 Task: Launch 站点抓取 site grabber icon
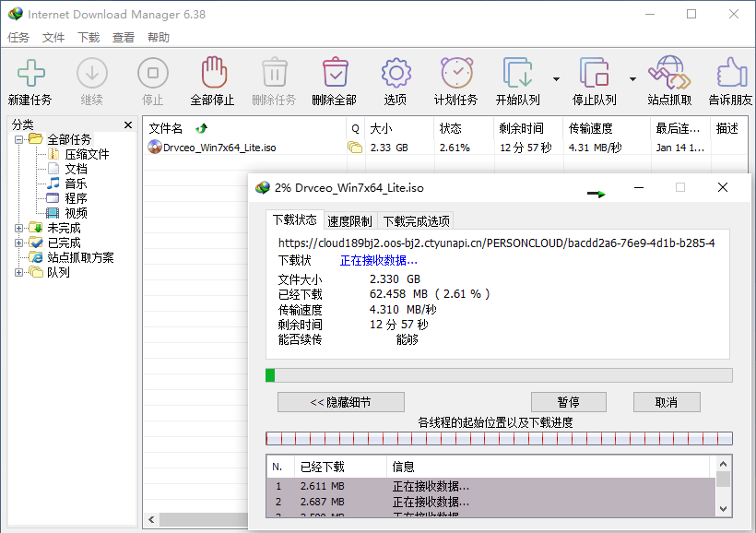coord(669,73)
